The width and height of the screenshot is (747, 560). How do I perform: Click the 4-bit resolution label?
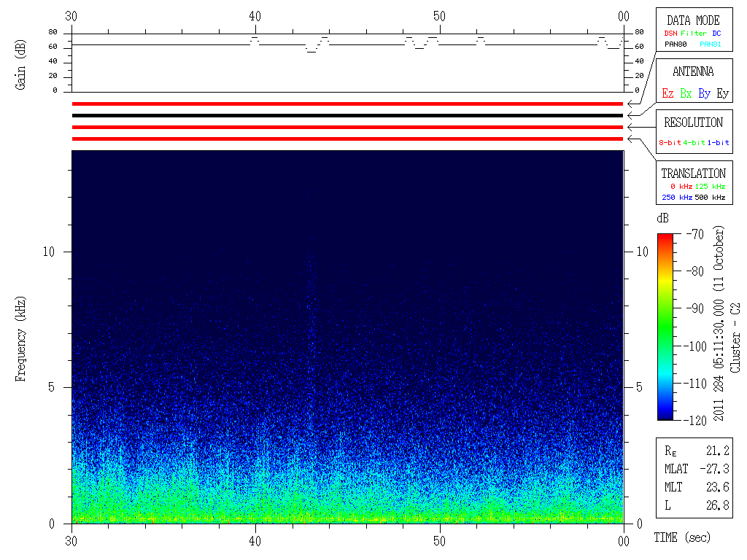point(694,143)
